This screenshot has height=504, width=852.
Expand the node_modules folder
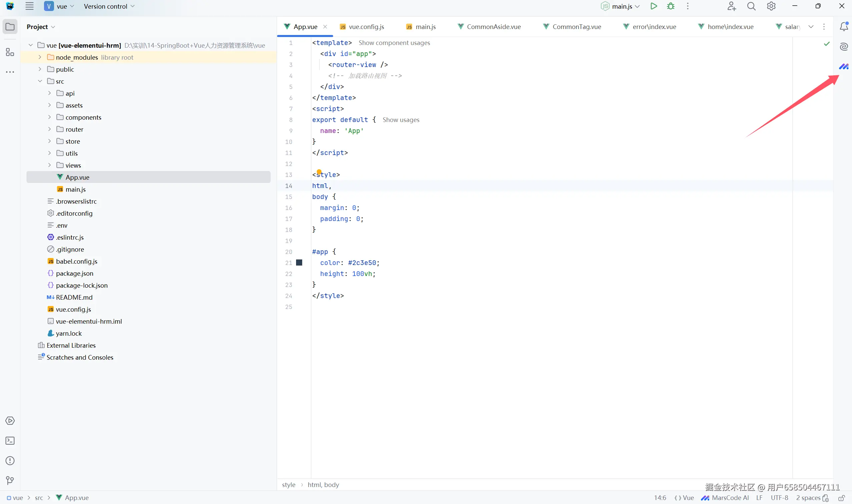(x=40, y=57)
